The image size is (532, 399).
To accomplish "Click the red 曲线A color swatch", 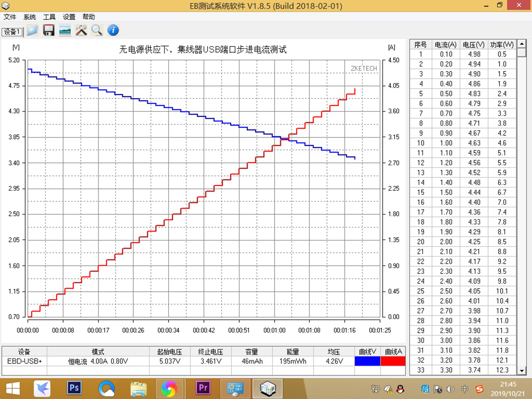I will [393, 361].
